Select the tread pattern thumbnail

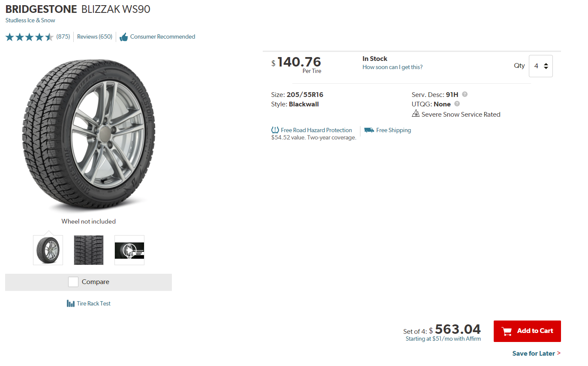[x=89, y=250]
